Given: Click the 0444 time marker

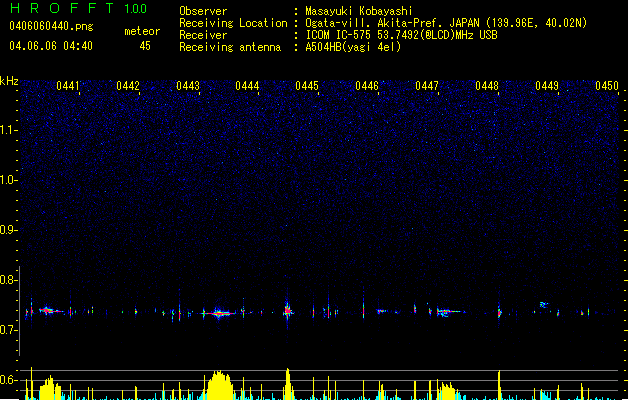Looking at the screenshot, I should click(x=247, y=86).
